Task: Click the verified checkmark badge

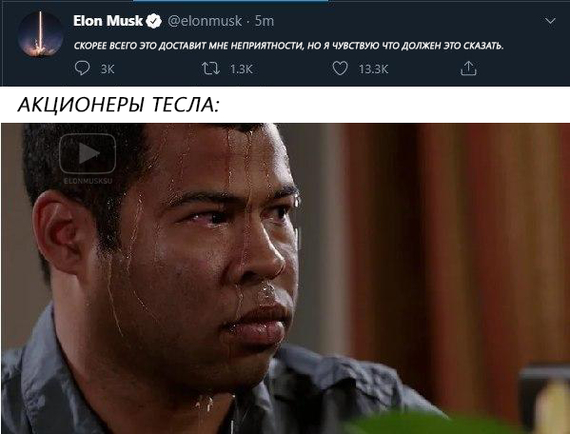Action: click(154, 21)
